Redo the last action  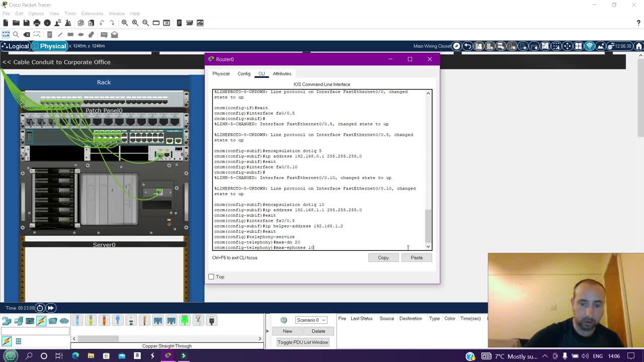tap(112, 23)
